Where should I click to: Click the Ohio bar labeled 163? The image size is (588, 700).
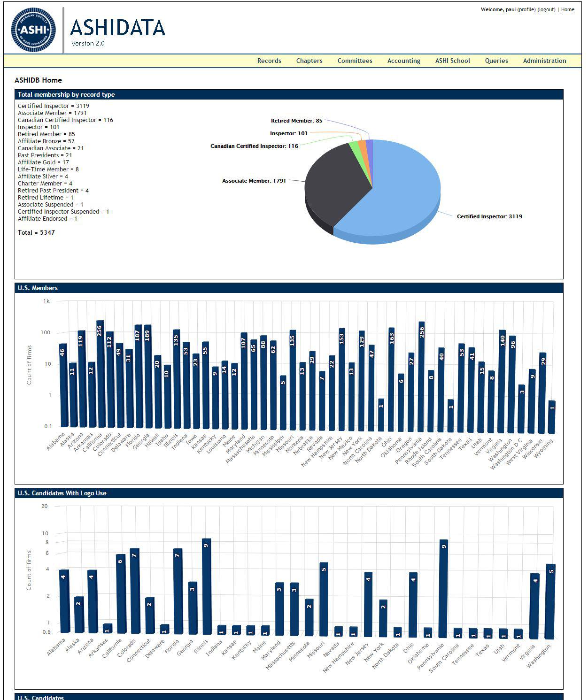pyautogui.click(x=391, y=379)
